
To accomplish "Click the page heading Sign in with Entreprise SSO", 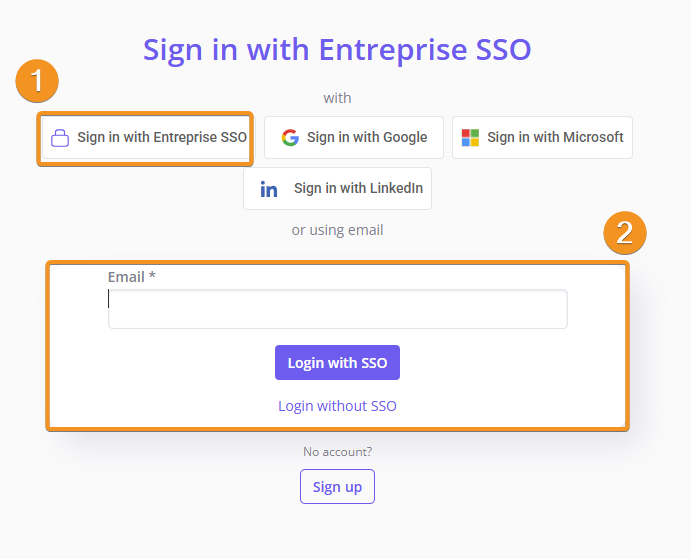I will pyautogui.click(x=337, y=49).
